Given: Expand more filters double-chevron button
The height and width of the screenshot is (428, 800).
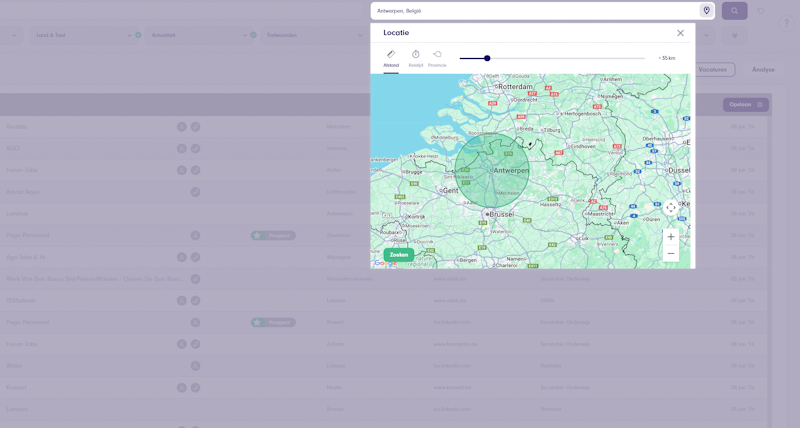Looking at the screenshot, I should point(735,36).
